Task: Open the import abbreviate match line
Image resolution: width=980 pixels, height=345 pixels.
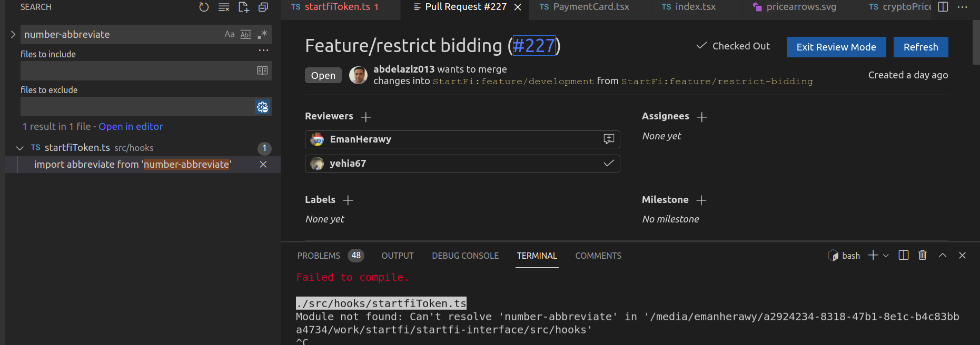Action: (133, 165)
